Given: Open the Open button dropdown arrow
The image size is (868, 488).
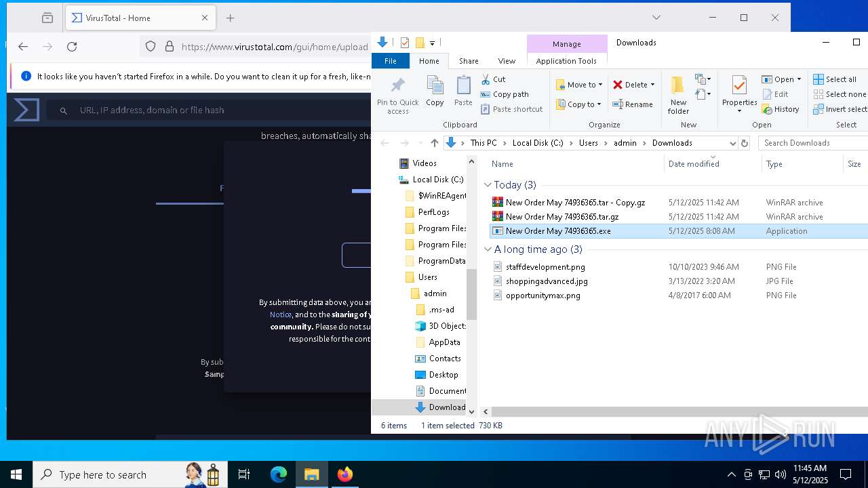Looking at the screenshot, I should pos(799,79).
